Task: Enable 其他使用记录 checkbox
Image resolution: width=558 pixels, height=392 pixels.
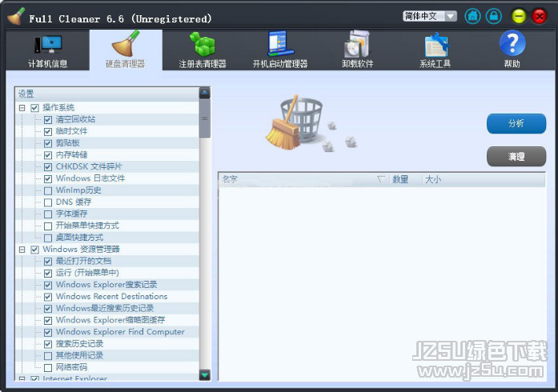Action: (x=48, y=355)
